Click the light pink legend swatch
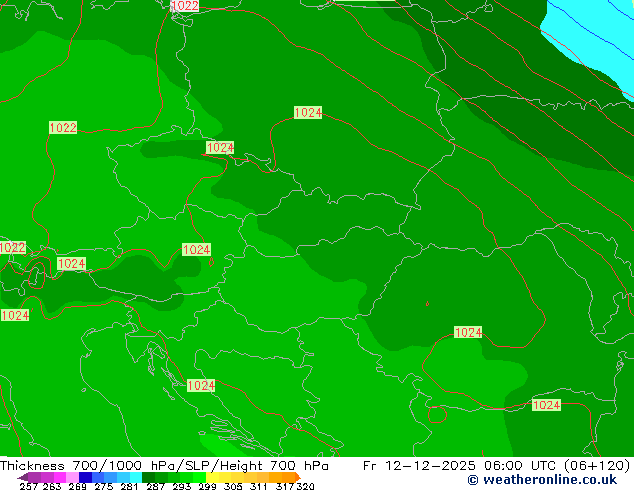The height and width of the screenshot is (490, 634). 72,477
